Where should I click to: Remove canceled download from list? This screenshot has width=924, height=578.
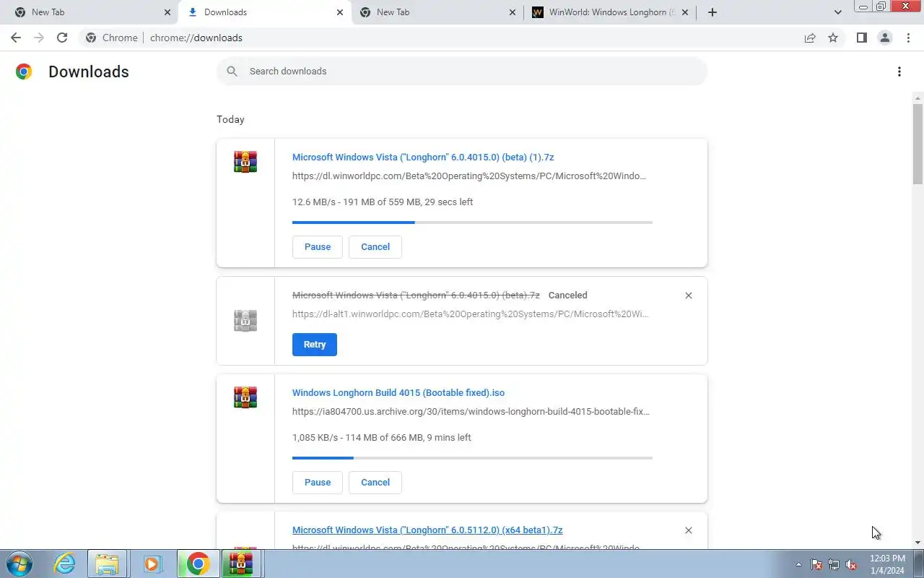pos(688,296)
